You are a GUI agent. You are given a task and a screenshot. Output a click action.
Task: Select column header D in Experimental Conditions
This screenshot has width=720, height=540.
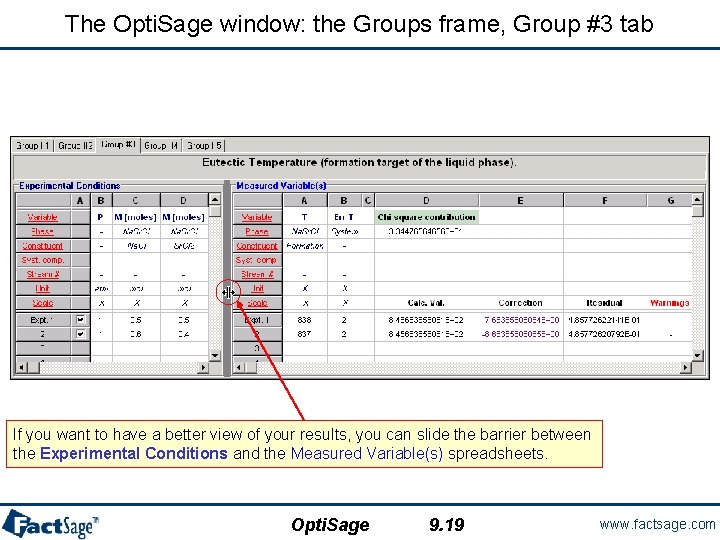184,201
